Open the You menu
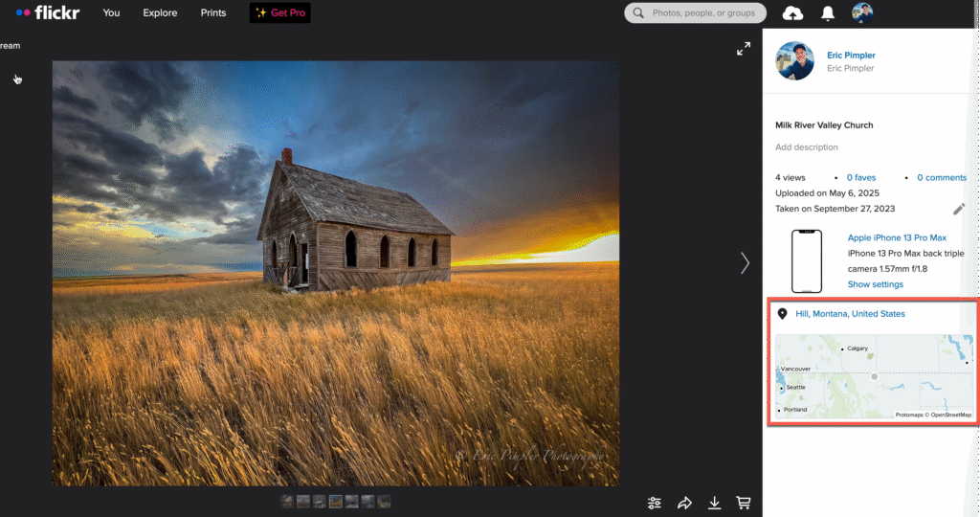980x517 pixels. [111, 13]
